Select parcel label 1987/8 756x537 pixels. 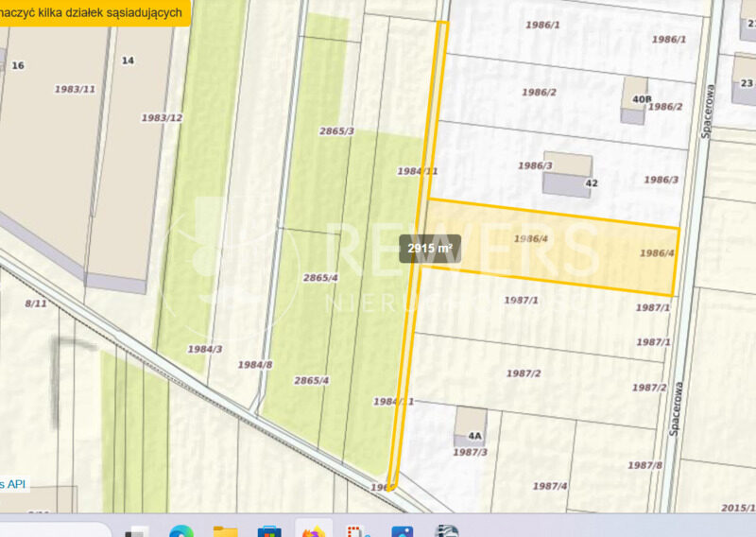pos(645,465)
